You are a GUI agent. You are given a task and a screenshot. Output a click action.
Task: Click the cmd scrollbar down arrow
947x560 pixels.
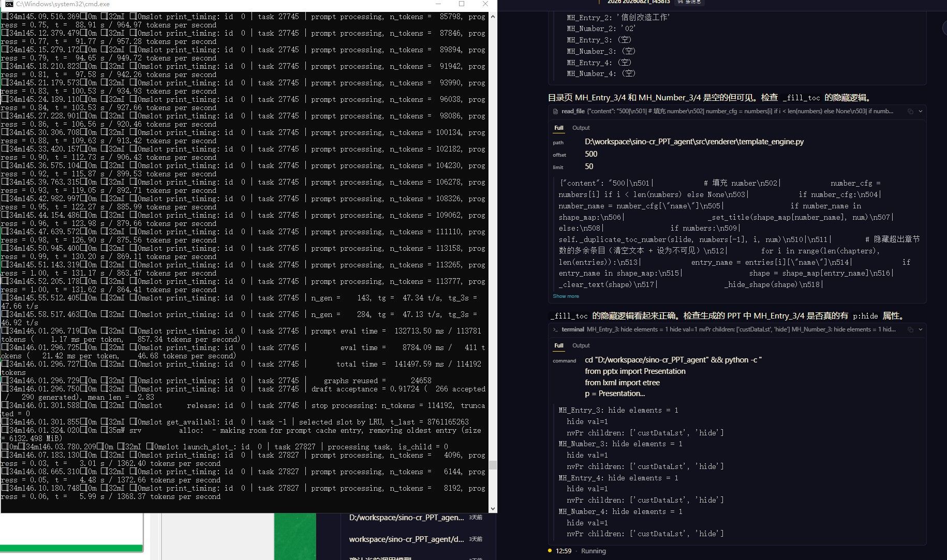(493, 509)
